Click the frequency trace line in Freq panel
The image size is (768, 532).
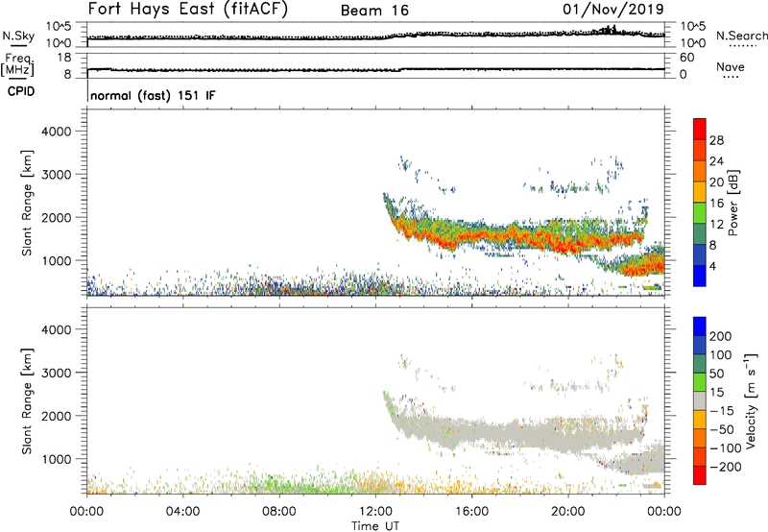pos(375,70)
